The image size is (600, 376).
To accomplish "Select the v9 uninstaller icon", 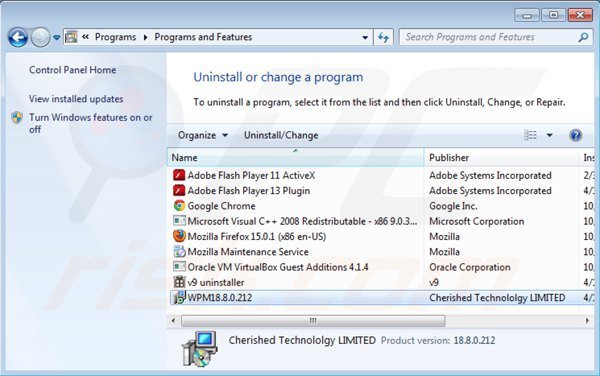I will (x=179, y=282).
